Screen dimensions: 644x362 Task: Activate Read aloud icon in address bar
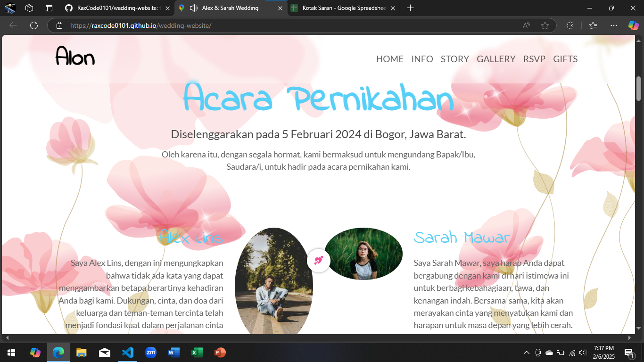pos(527,25)
